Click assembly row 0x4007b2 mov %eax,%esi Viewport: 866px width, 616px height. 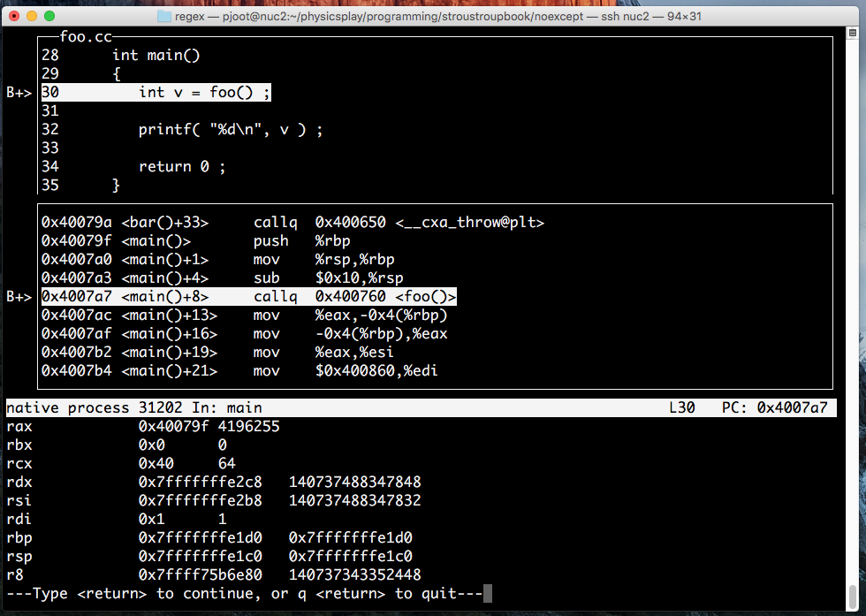[x=217, y=353]
